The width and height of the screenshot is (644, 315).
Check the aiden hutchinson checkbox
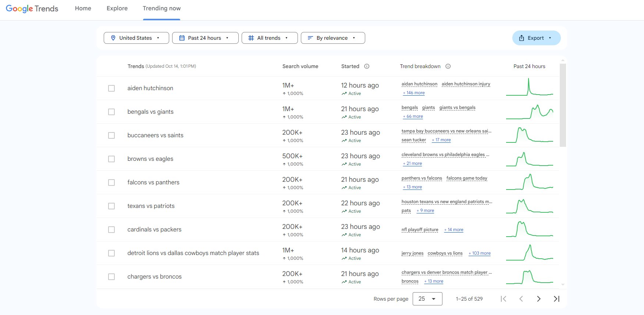pos(111,88)
